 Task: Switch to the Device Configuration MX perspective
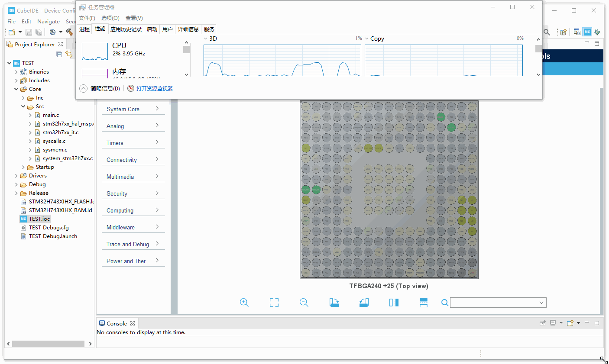[x=587, y=32]
